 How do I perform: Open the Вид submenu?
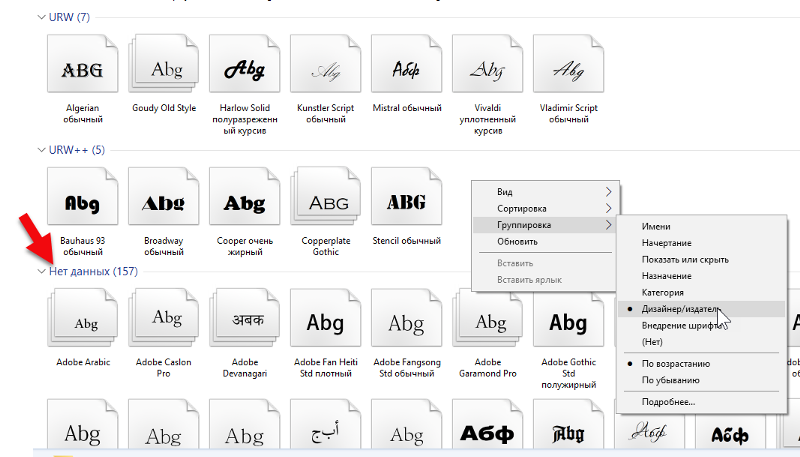coord(545,192)
